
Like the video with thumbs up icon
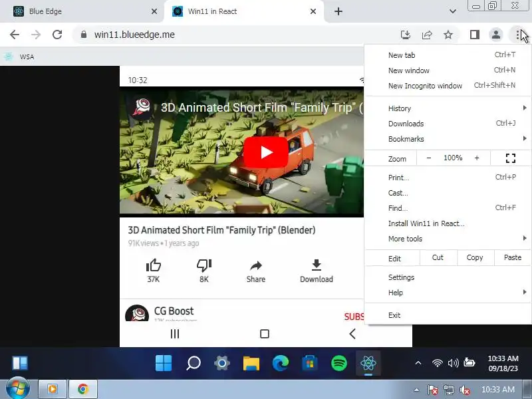154,265
